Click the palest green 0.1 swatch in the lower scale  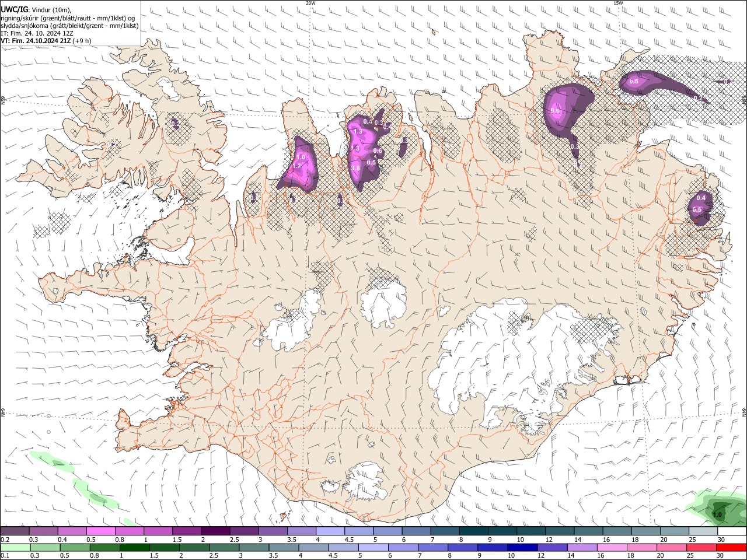[x=15, y=548]
